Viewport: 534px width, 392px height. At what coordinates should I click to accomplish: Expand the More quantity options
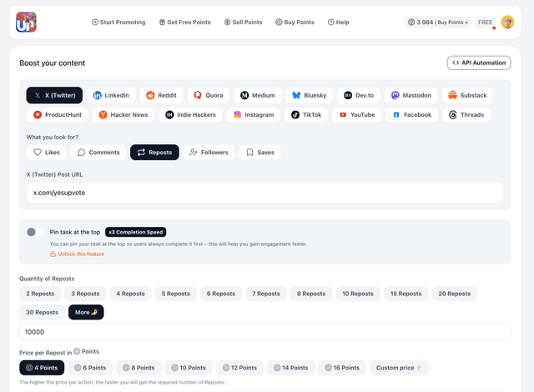pos(86,312)
